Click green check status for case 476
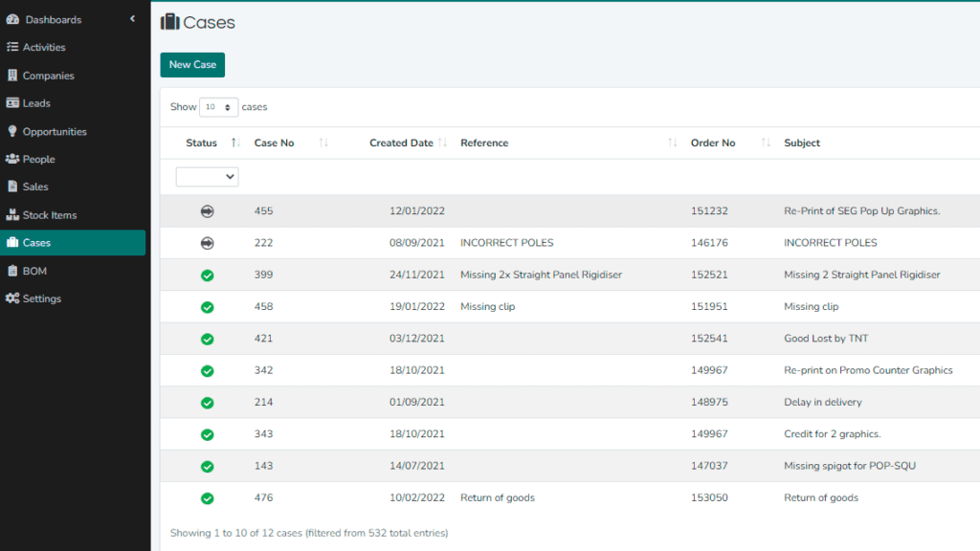The image size is (980, 551). coord(208,498)
